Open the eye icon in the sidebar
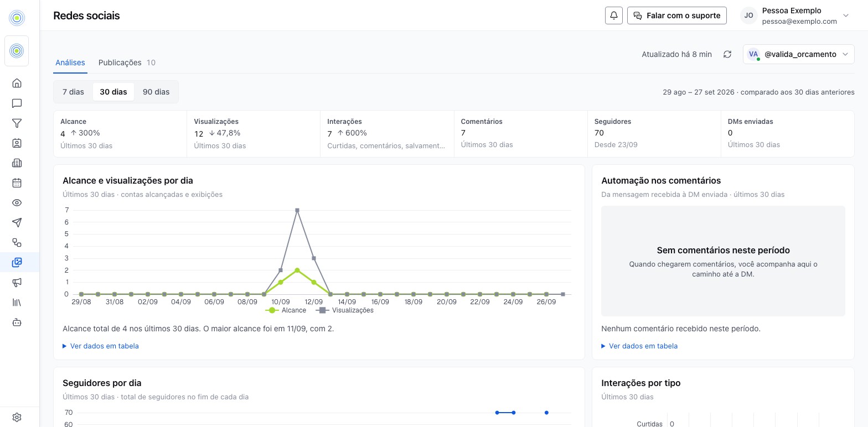Viewport: 868px width, 427px height. 17,202
